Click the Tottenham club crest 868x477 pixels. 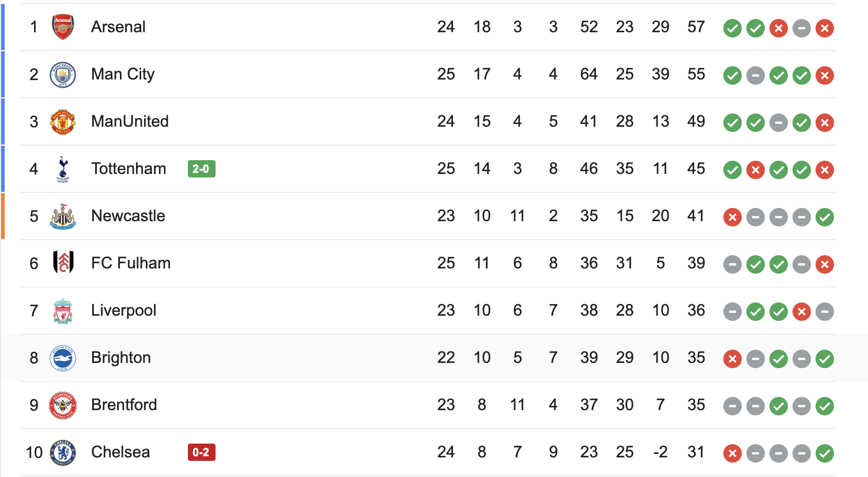pyautogui.click(x=63, y=169)
